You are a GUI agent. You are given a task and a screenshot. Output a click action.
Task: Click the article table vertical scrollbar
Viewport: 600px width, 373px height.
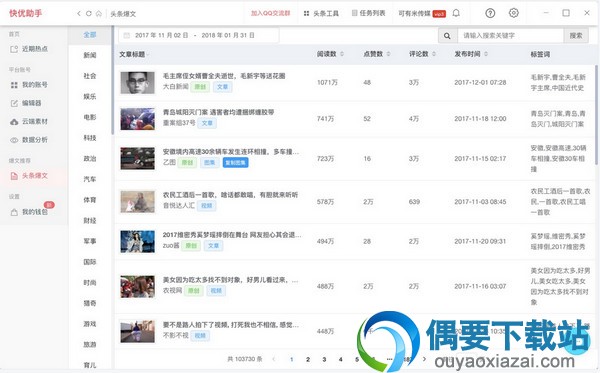pos(597,115)
